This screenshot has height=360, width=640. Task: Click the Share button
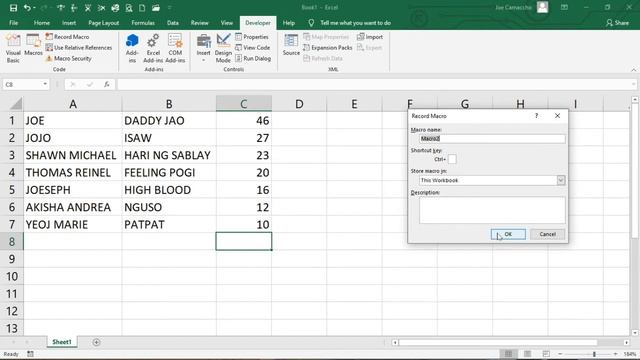click(617, 23)
